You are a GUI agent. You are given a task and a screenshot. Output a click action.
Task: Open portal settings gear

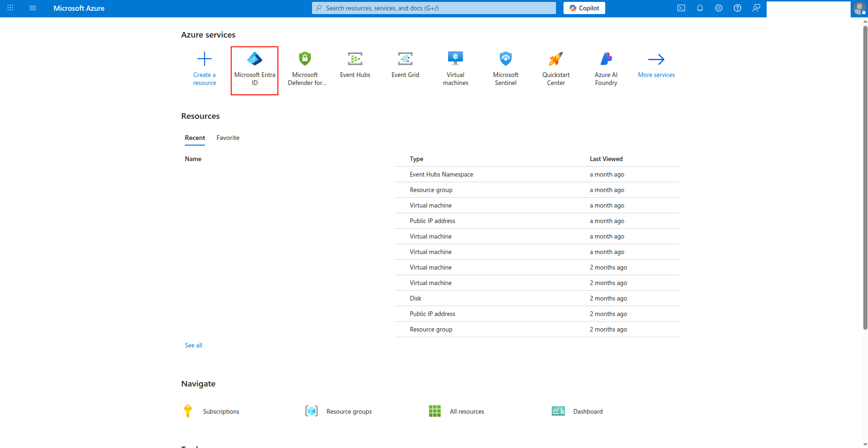coord(719,8)
